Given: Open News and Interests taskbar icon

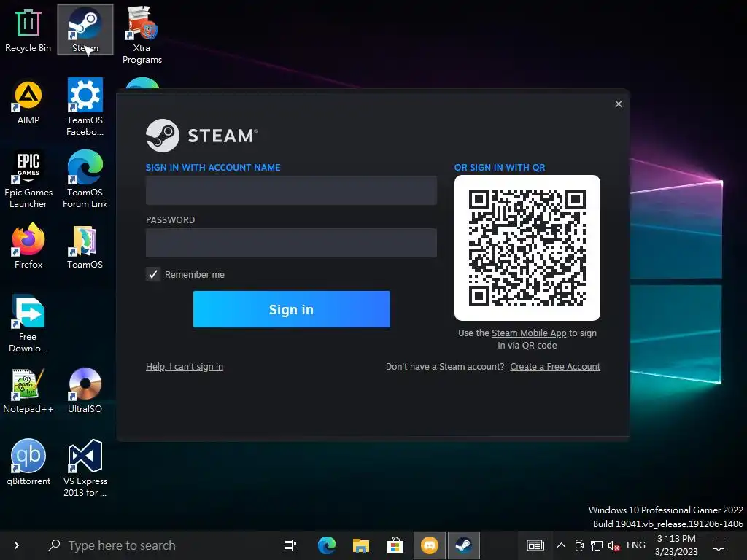Looking at the screenshot, I should tap(535, 545).
